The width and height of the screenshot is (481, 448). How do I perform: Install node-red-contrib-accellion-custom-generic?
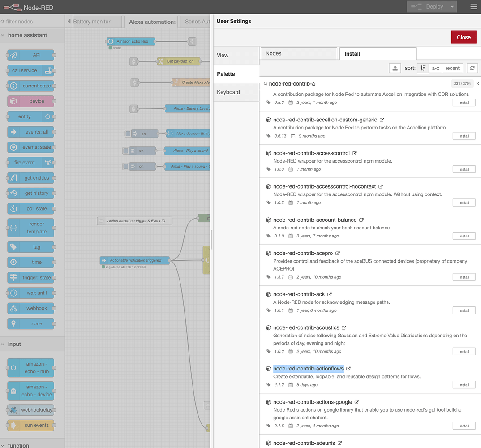(464, 136)
